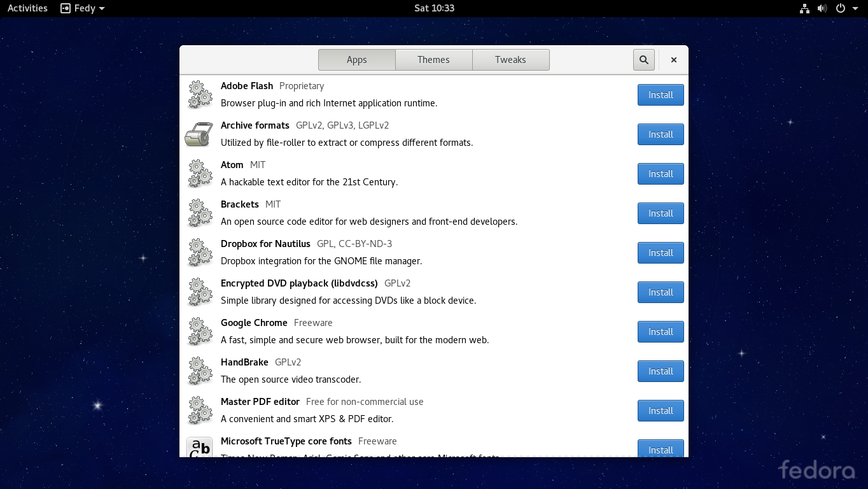Click the 'Proprietary' license label

pos(302,86)
